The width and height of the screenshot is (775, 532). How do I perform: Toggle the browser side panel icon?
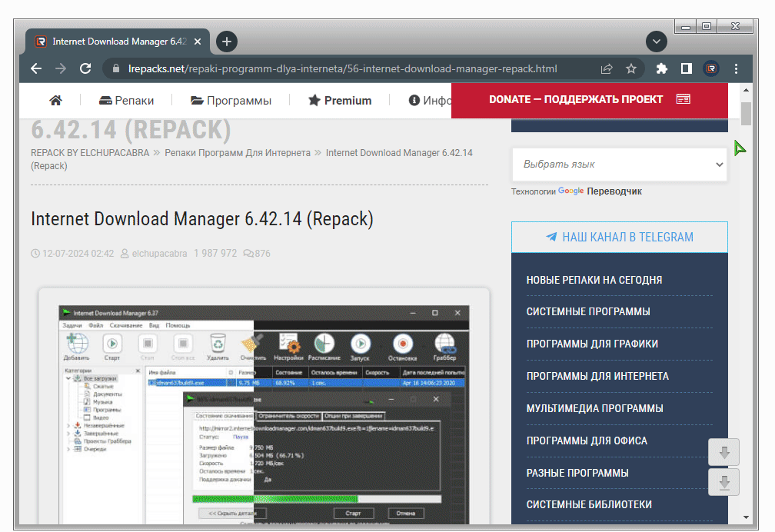pos(687,68)
